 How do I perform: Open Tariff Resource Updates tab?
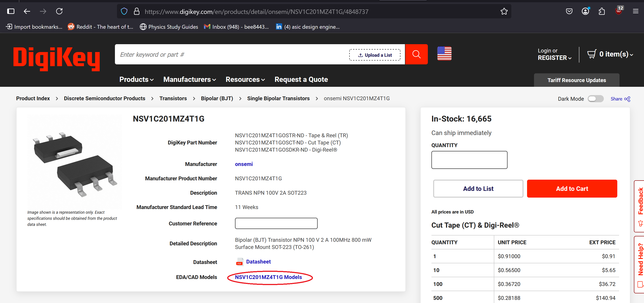point(576,80)
